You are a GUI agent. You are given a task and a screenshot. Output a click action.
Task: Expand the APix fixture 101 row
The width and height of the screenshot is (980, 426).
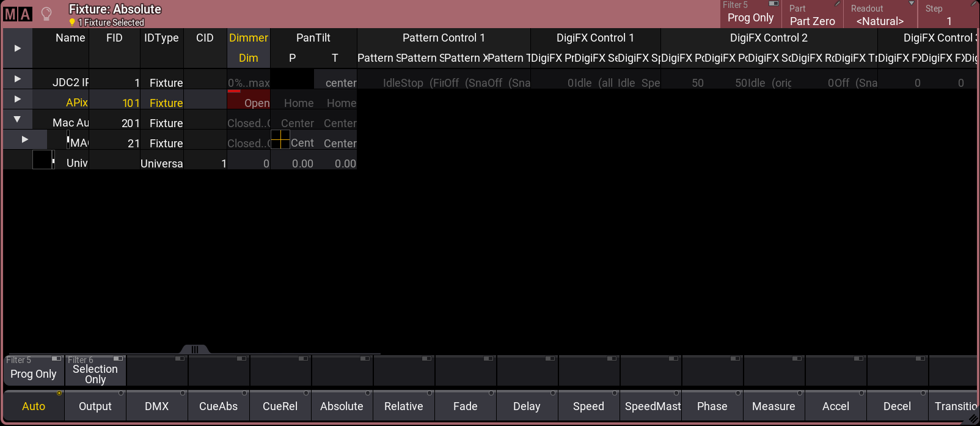coord(17,99)
